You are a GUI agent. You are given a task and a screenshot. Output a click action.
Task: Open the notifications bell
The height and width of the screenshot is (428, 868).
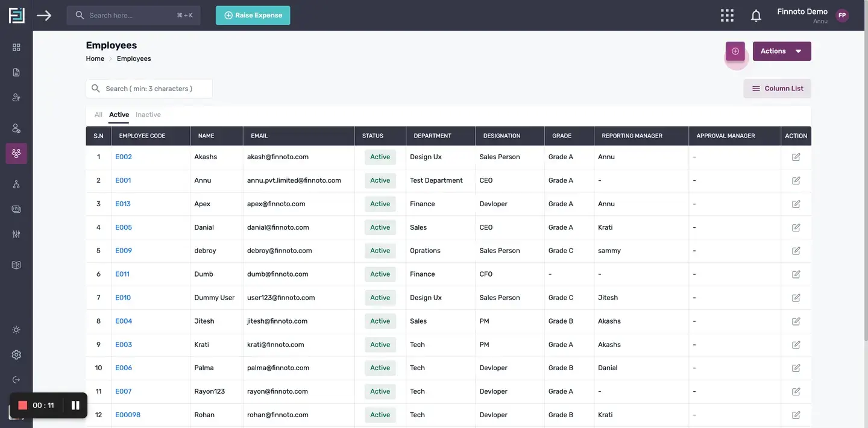coord(756,16)
